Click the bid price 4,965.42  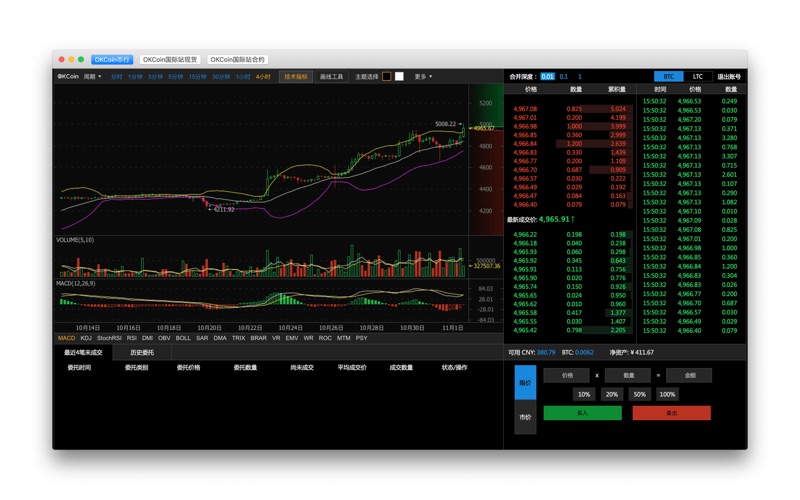pos(525,331)
